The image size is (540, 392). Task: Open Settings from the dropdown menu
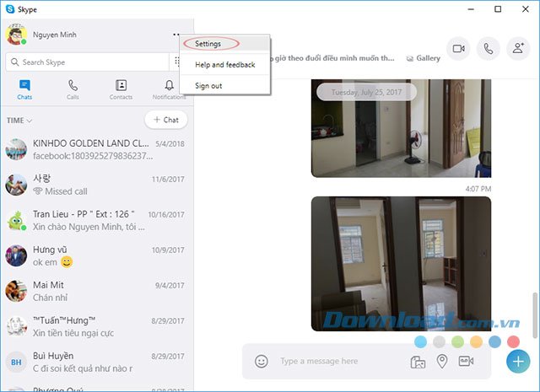(224, 44)
